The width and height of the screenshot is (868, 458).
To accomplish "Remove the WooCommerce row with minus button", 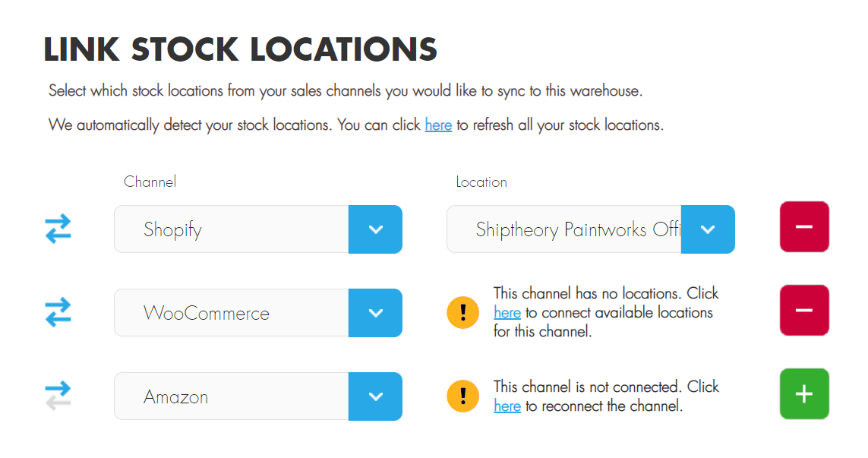I will [804, 311].
